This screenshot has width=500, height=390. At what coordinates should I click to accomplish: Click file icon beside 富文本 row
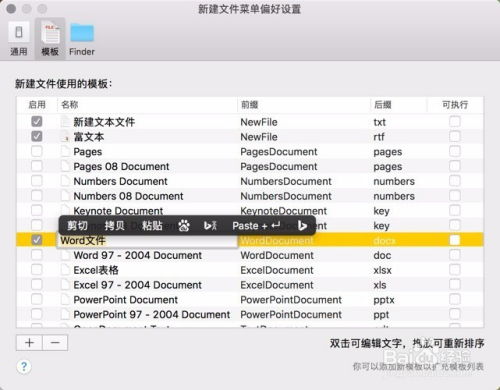pos(65,136)
